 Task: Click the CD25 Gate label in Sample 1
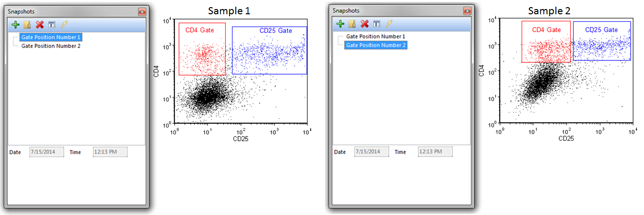[276, 30]
